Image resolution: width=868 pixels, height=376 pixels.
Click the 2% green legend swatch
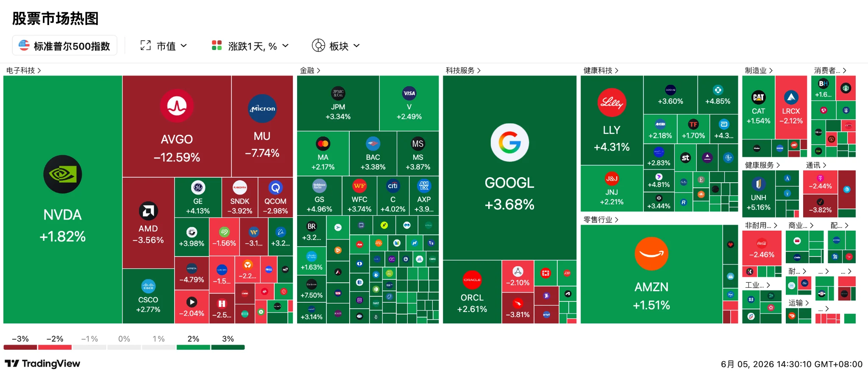coord(193,347)
